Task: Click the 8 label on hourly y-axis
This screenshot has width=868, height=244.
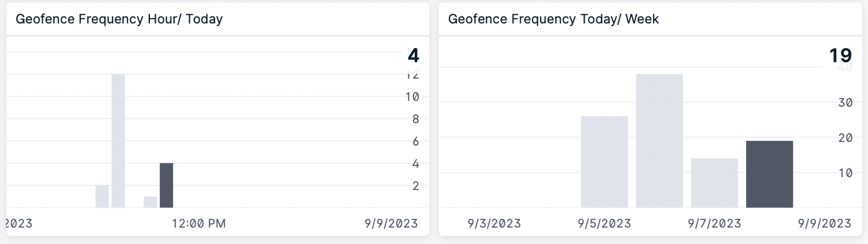Action: [x=415, y=119]
